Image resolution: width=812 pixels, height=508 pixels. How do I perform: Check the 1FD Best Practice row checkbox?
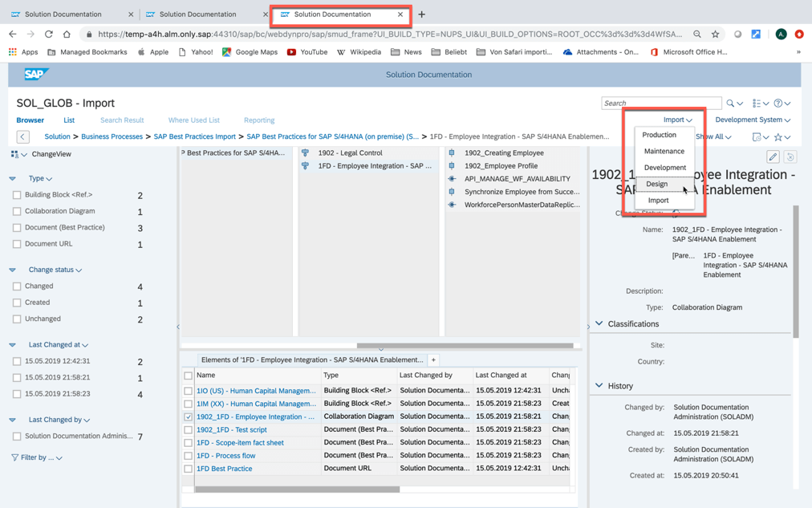188,469
